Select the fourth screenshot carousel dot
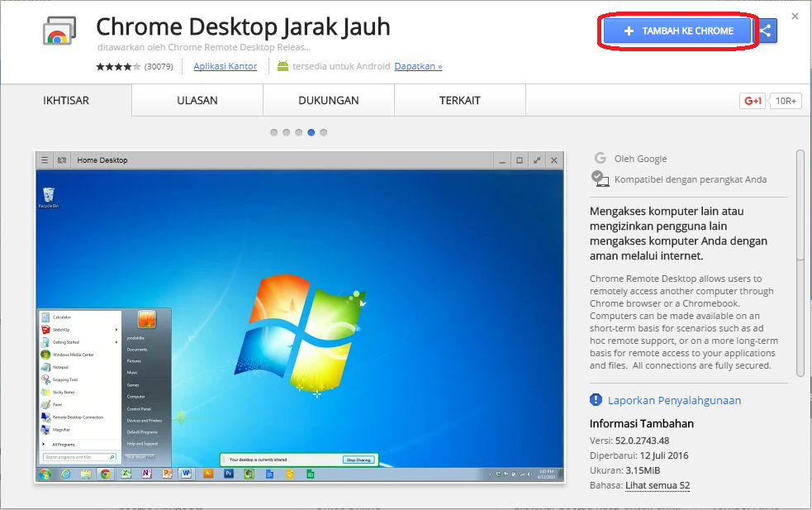Image resolution: width=812 pixels, height=510 pixels. 311,133
